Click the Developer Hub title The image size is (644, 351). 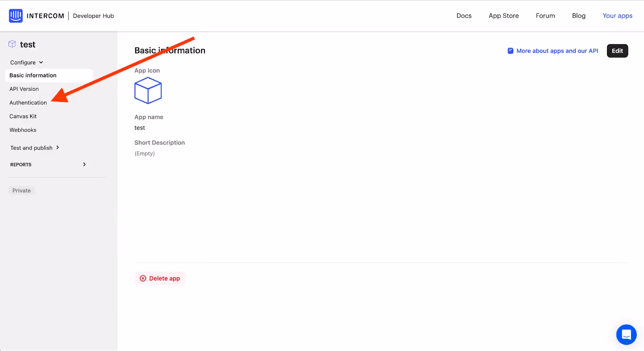pos(93,16)
